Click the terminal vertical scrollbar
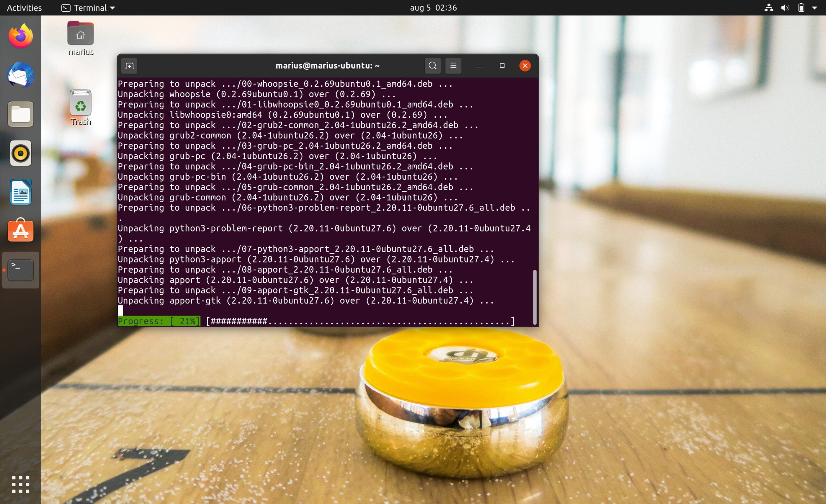Image resolution: width=826 pixels, height=504 pixels. point(535,297)
